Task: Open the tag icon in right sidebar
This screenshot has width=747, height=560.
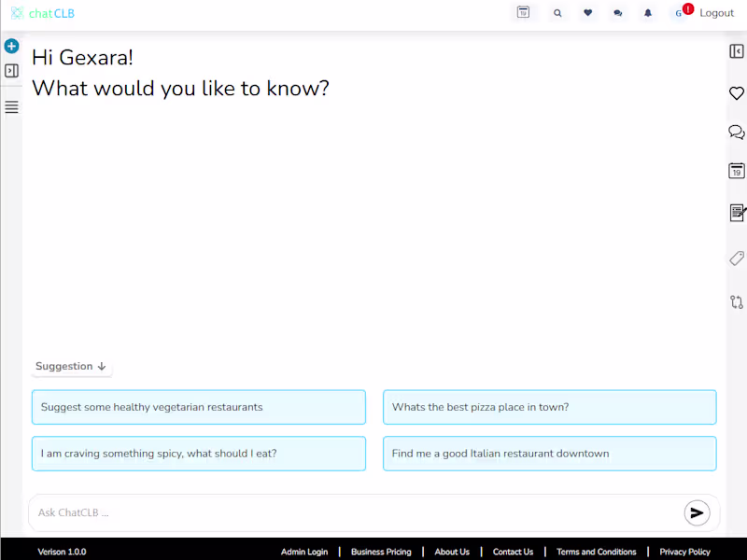Action: [x=737, y=259]
